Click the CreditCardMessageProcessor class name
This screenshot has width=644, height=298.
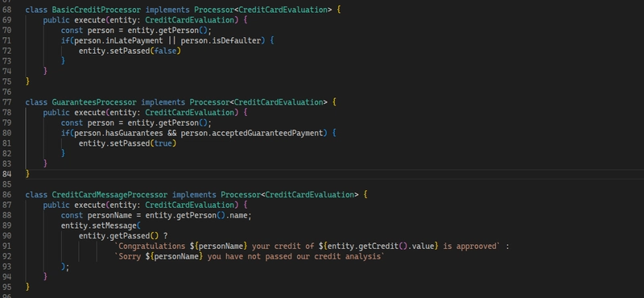point(109,194)
